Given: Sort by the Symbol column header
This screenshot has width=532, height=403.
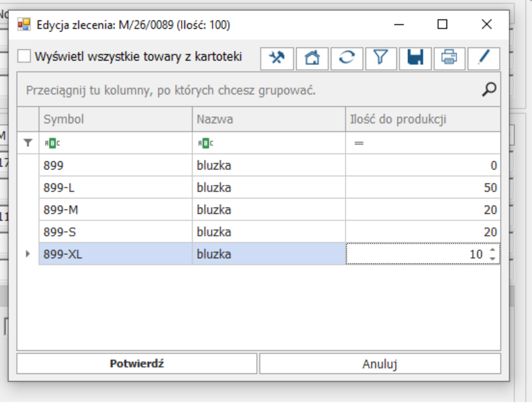Looking at the screenshot, I should point(116,120).
